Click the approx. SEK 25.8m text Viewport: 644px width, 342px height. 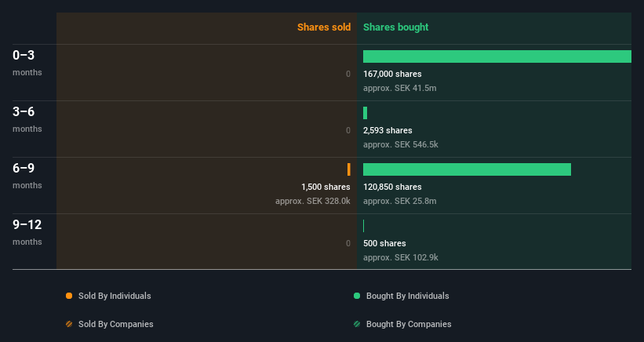point(399,201)
